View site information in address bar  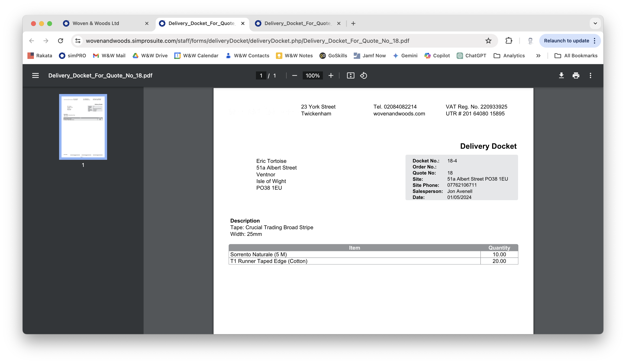pos(78,41)
